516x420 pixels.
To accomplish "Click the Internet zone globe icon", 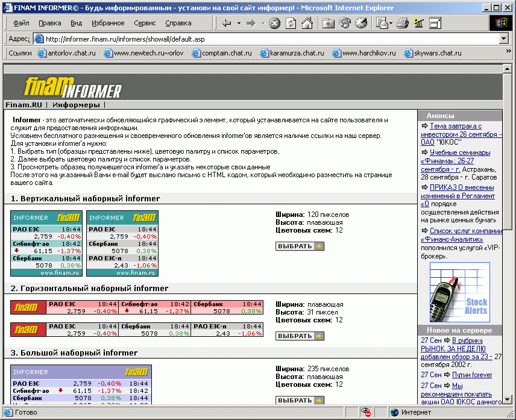I will tap(394, 412).
